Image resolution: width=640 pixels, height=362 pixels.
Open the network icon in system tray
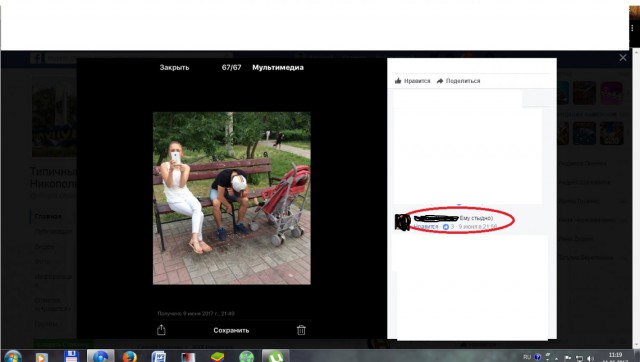click(579, 358)
